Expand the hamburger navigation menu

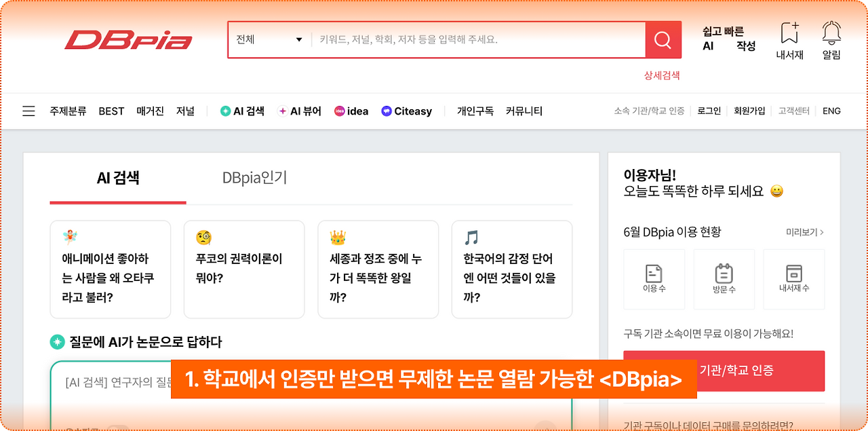(28, 111)
